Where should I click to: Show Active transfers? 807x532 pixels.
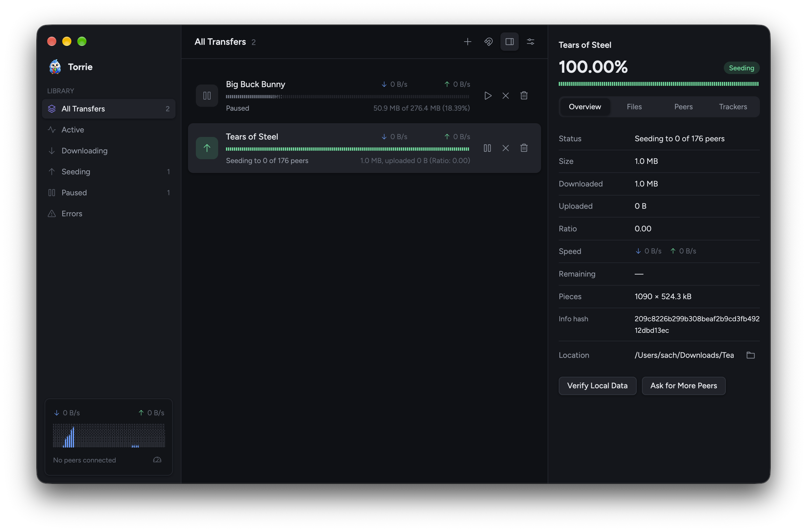(108, 130)
